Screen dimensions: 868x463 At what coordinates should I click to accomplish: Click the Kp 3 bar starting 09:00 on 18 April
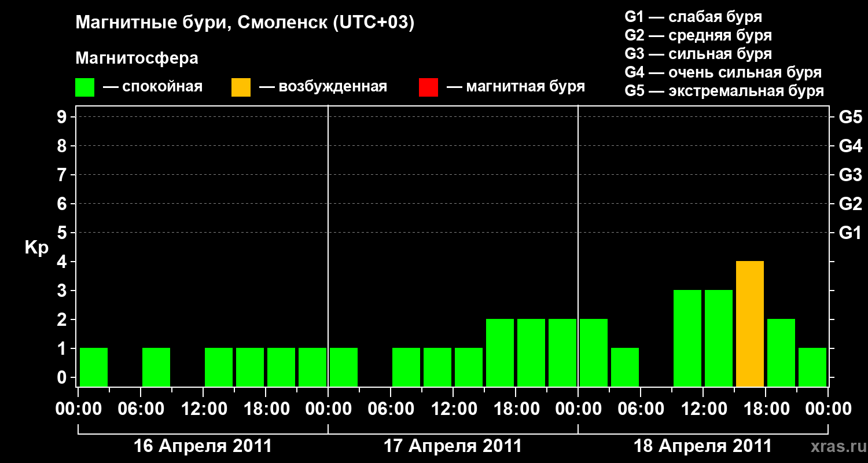coord(687,339)
